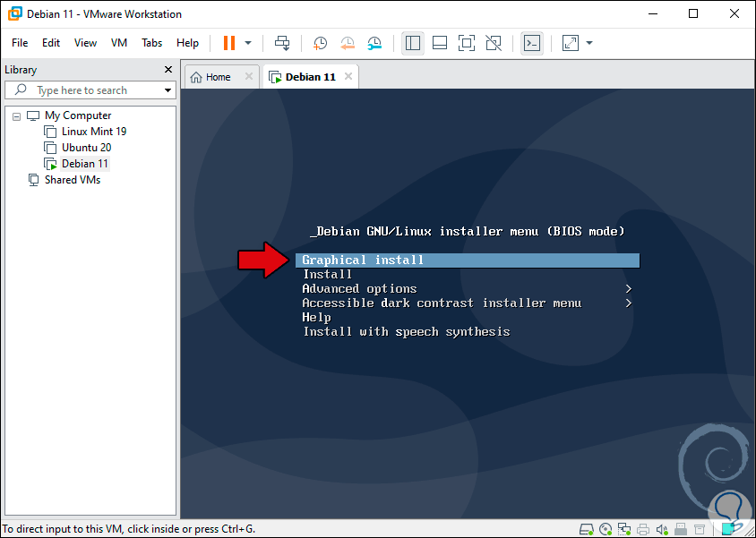Open the power options dropdown arrow
Image resolution: width=756 pixels, height=538 pixels.
[x=248, y=43]
